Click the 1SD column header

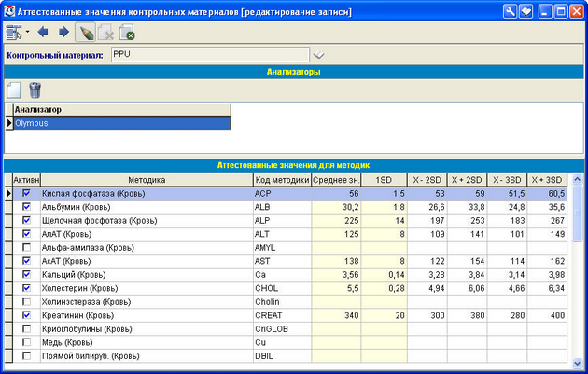tap(384, 180)
